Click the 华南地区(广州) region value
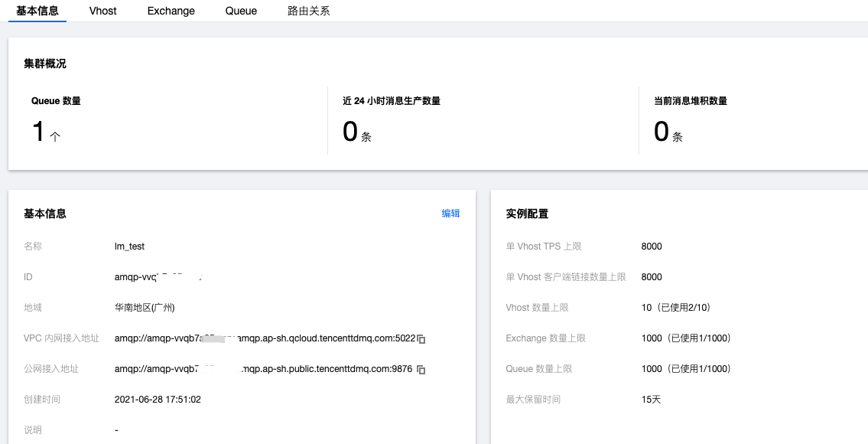This screenshot has width=868, height=444. (145, 308)
